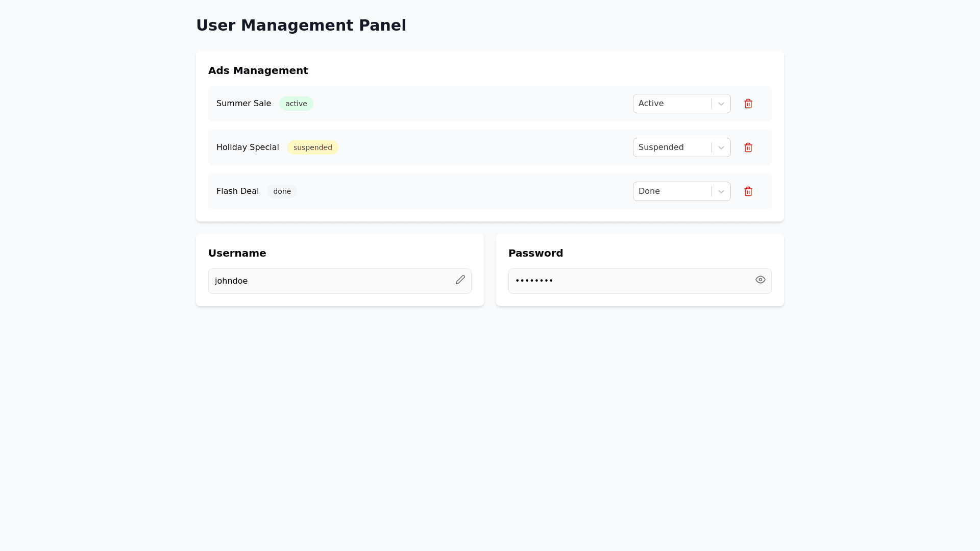The height and width of the screenshot is (551, 980).
Task: Expand Holiday Special status dropdown arrow
Action: (x=721, y=147)
